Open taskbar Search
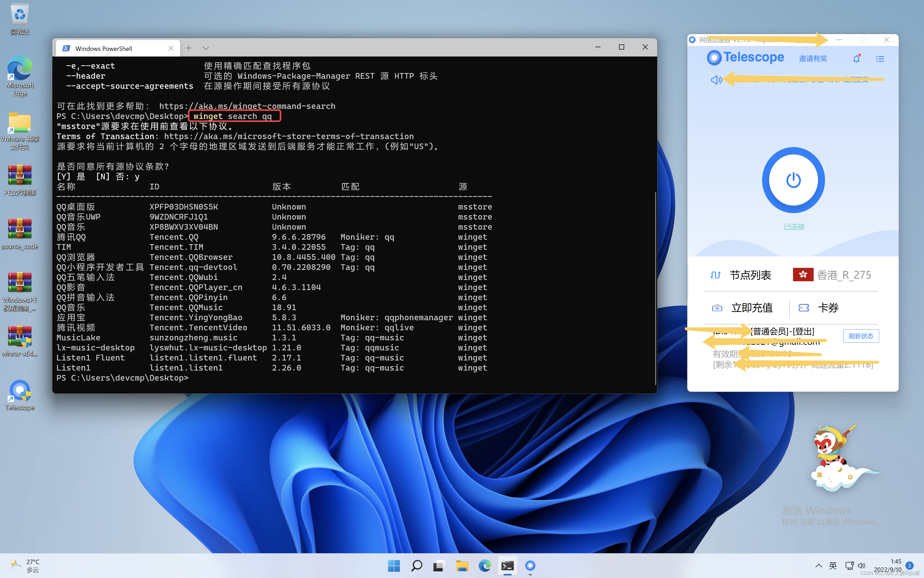This screenshot has height=578, width=924. click(x=417, y=566)
